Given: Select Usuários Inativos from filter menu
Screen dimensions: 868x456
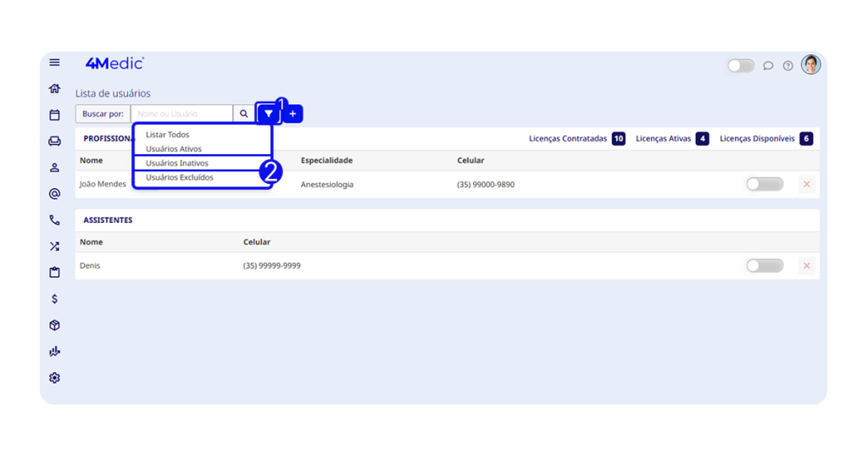Looking at the screenshot, I should 177,163.
